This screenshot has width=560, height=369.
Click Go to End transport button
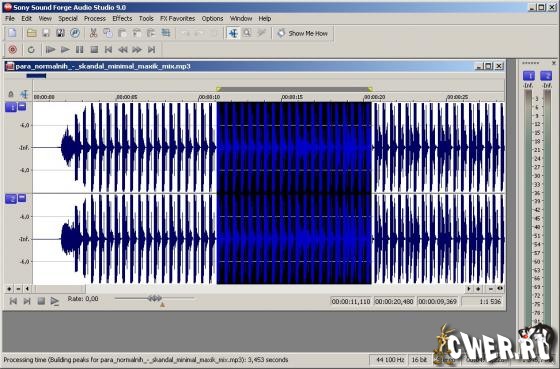click(151, 49)
